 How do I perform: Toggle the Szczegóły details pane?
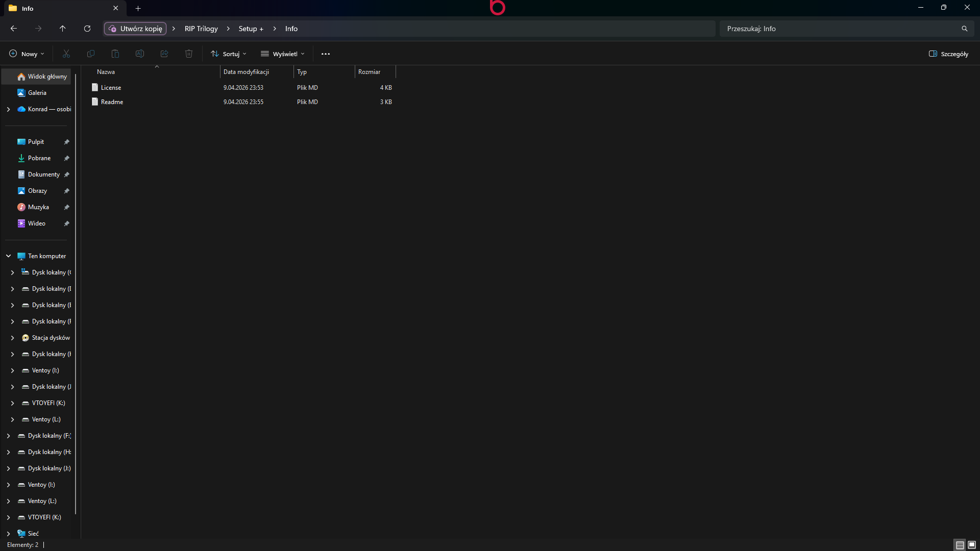[x=948, y=54]
